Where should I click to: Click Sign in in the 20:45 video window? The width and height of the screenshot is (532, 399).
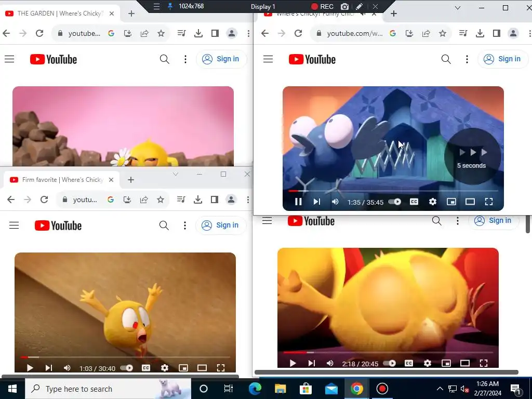[x=494, y=220]
